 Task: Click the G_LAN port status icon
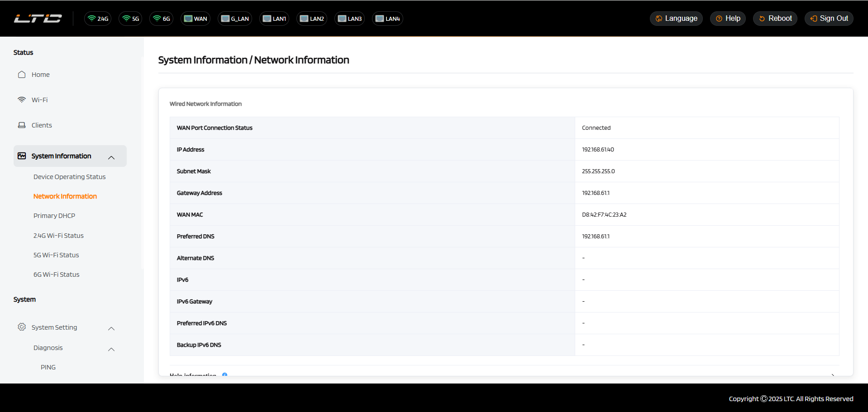(235, 19)
